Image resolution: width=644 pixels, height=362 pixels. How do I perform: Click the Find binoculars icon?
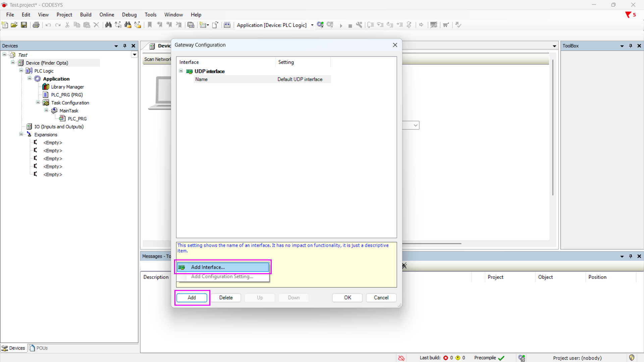[x=108, y=25]
